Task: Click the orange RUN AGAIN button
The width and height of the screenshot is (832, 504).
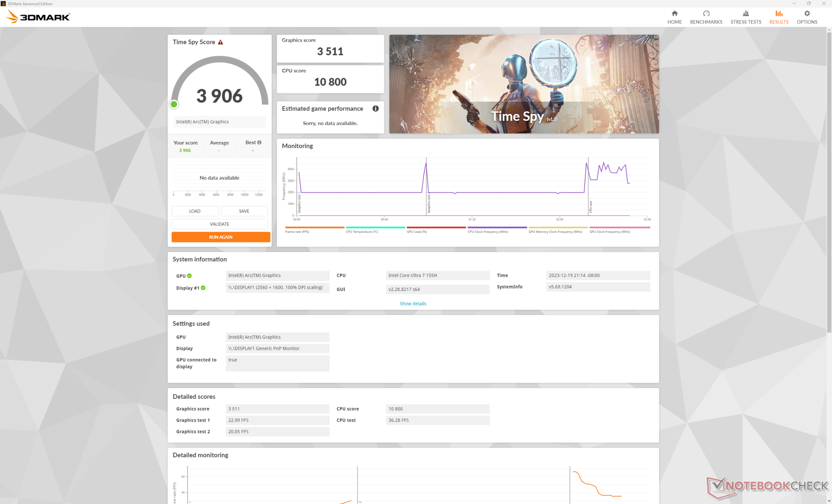Action: click(221, 237)
